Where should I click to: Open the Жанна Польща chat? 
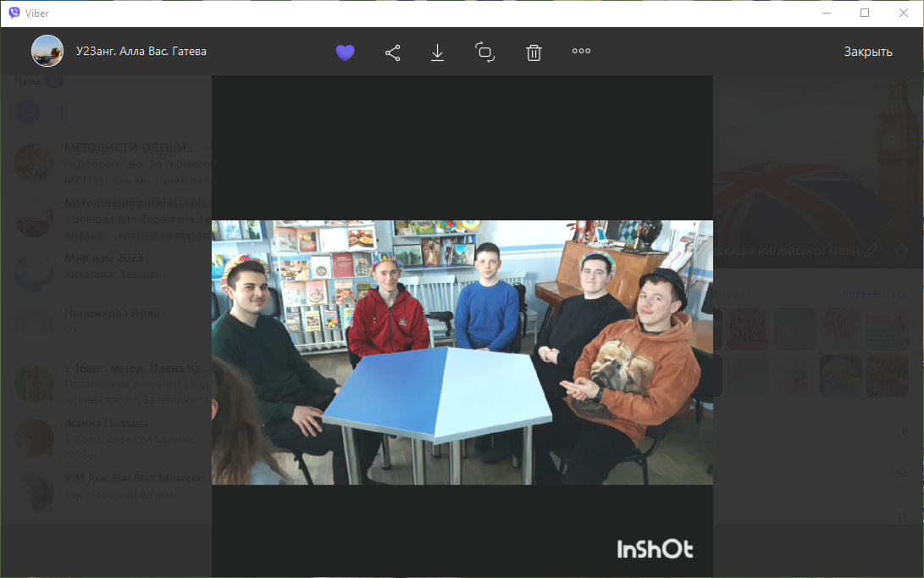coord(107,423)
